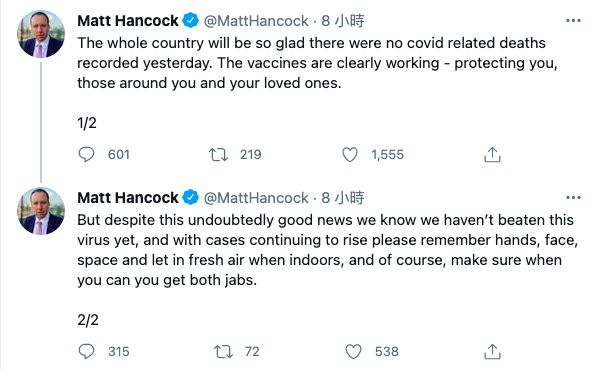Viewport: 597px width, 370px height.
Task: Open @MattHancock handle in first tweet
Action: point(256,21)
